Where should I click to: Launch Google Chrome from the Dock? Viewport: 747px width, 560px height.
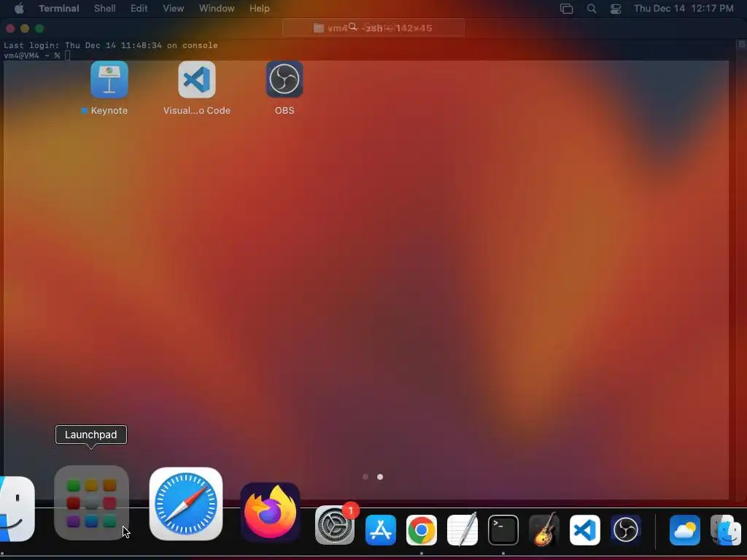click(x=421, y=530)
